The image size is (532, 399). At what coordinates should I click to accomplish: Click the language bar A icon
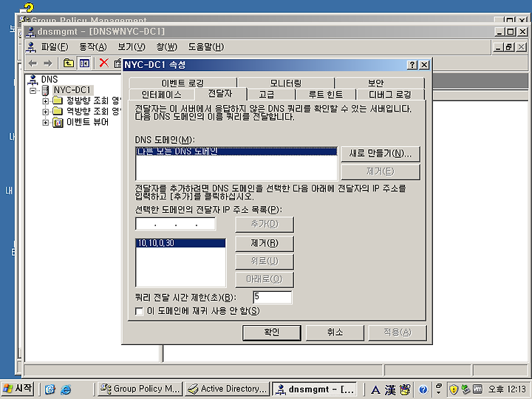tap(375, 390)
